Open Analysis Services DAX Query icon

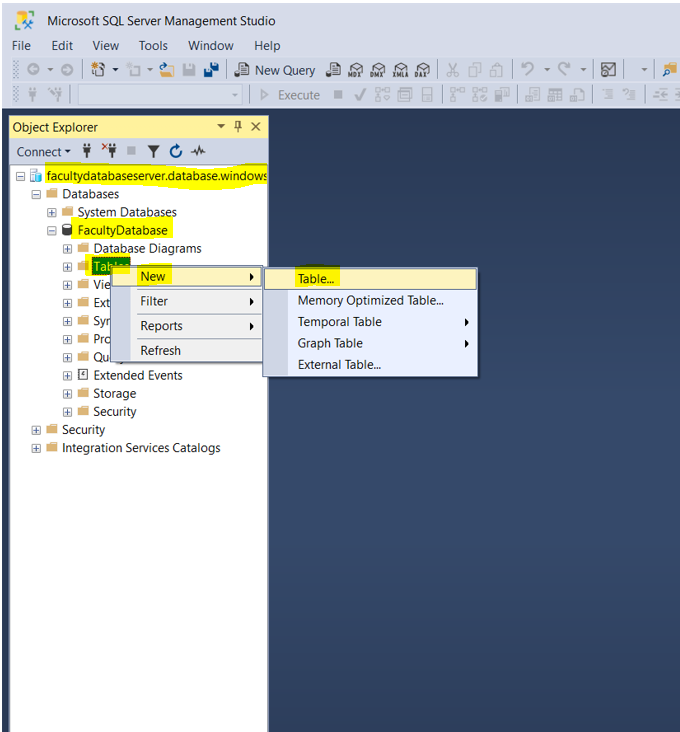tap(422, 70)
